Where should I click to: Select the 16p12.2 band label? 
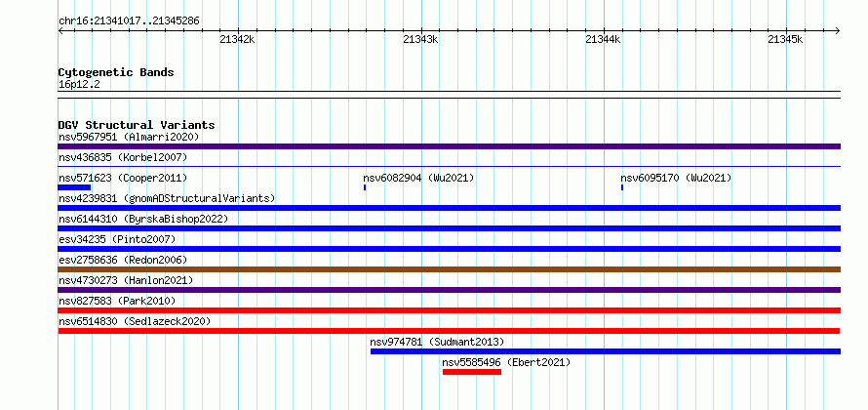coord(79,85)
